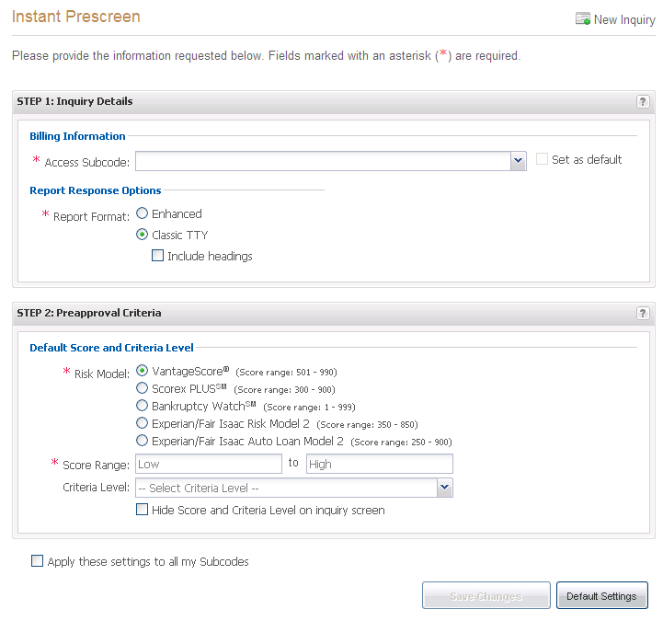Select Experian/Fair Isaac Risk Model 2
Image resolution: width=663 pixels, height=644 pixels.
coord(142,423)
